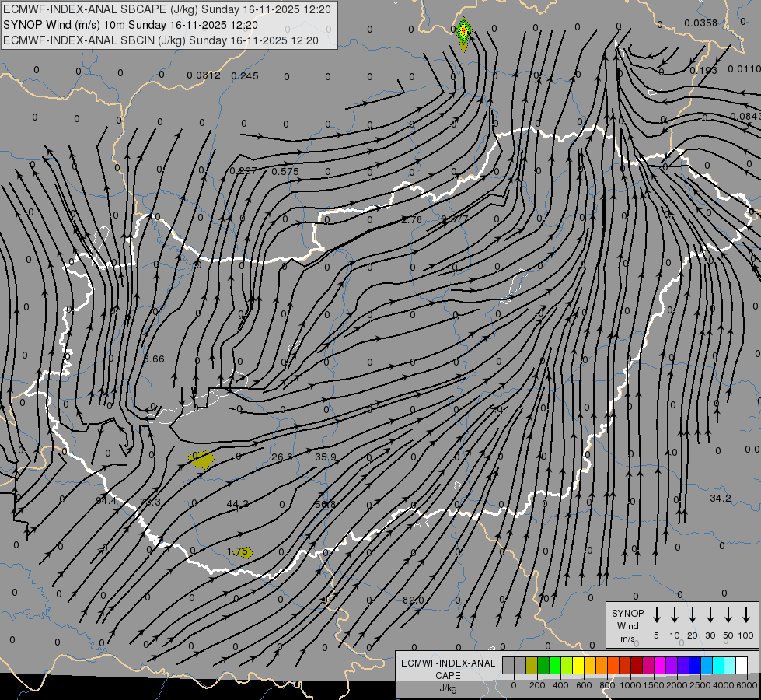Image resolution: width=761 pixels, height=700 pixels.
Task: Click the map value 44.2
Action: click(x=238, y=504)
